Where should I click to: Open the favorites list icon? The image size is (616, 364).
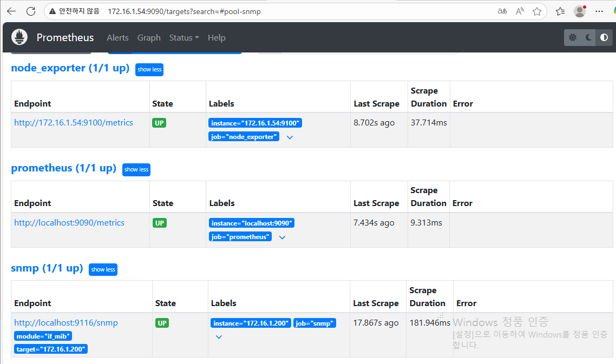point(560,11)
